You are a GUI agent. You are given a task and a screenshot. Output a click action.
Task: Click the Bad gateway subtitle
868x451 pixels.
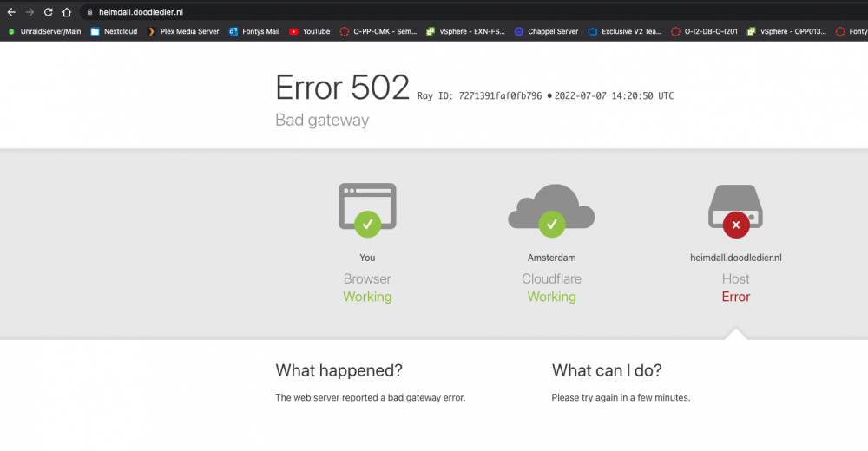[x=322, y=120]
